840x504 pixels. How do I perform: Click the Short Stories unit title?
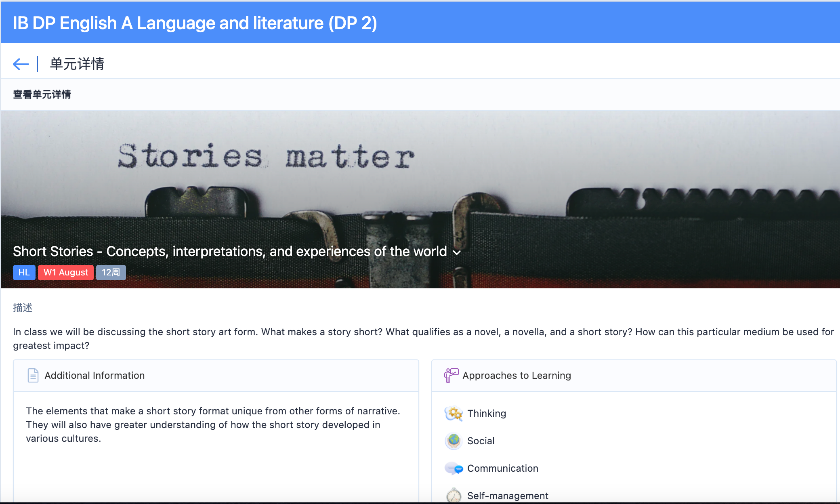tap(230, 251)
